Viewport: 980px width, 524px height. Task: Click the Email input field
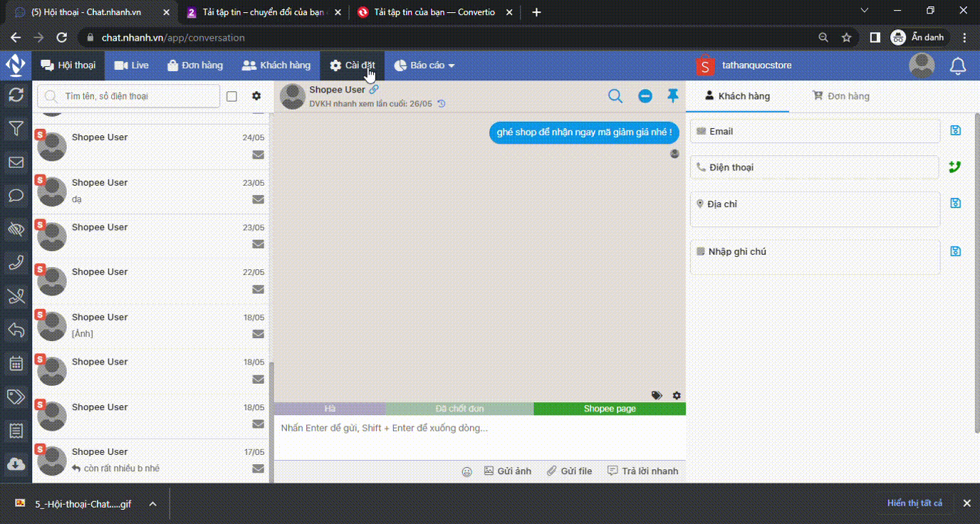click(815, 131)
